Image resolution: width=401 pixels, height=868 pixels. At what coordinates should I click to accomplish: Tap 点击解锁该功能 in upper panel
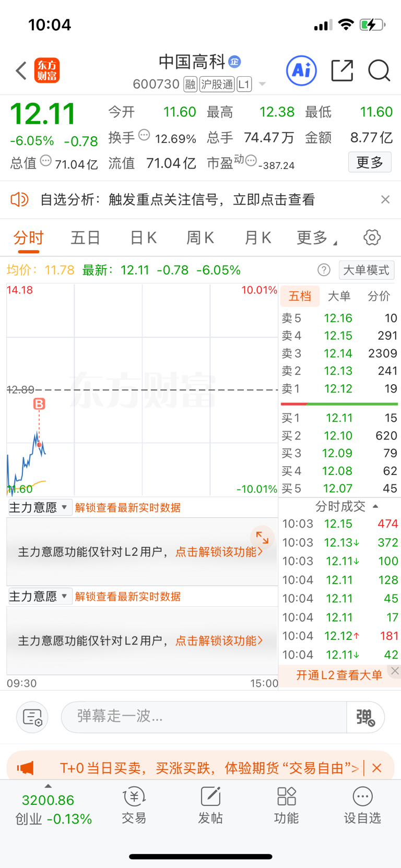219,552
